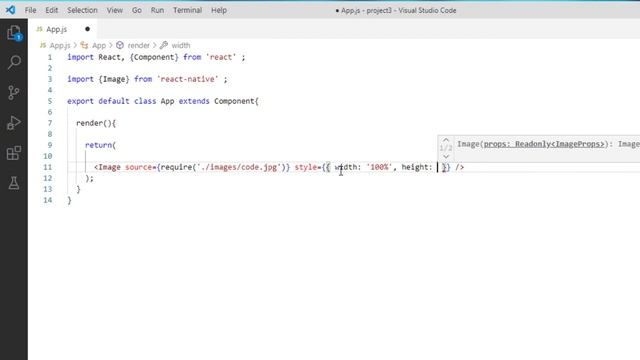Open the Search view icon
The height and width of the screenshot is (360, 640).
coord(14,62)
